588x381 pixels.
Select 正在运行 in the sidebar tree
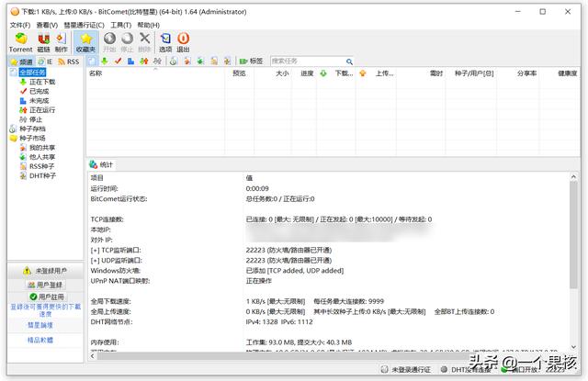(x=42, y=110)
